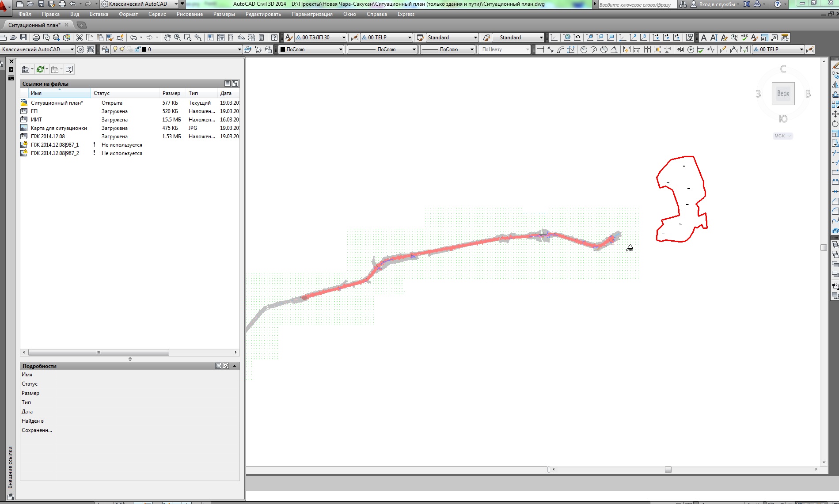Click the Plot printer icon
The image size is (839, 504).
tap(36, 38)
